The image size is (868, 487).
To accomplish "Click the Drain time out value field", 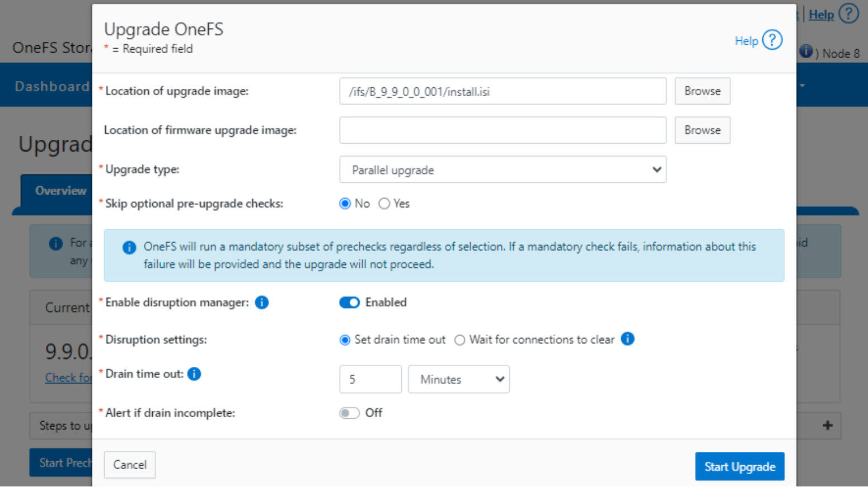I will pos(370,379).
